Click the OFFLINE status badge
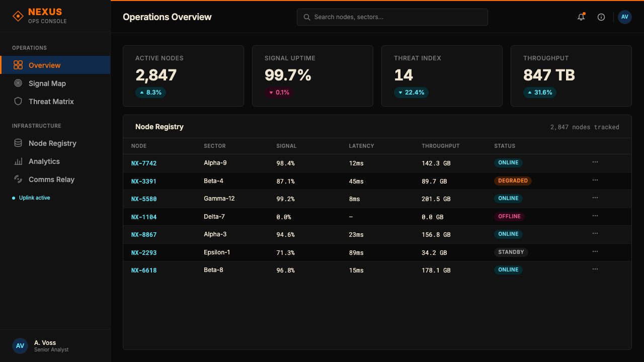 point(509,216)
